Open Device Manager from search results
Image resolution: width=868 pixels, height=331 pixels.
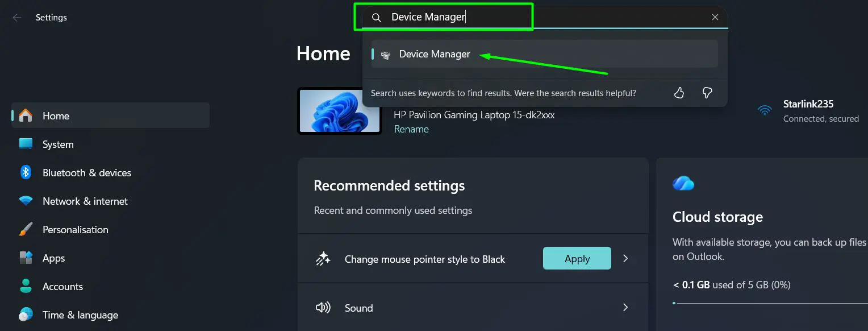(x=435, y=54)
